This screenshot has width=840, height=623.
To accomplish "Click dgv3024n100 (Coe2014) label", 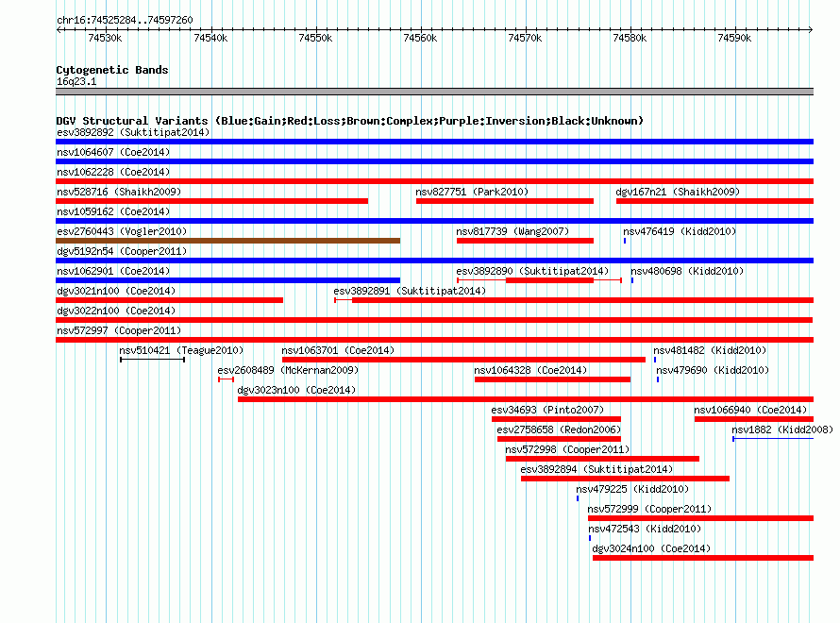I will (651, 548).
